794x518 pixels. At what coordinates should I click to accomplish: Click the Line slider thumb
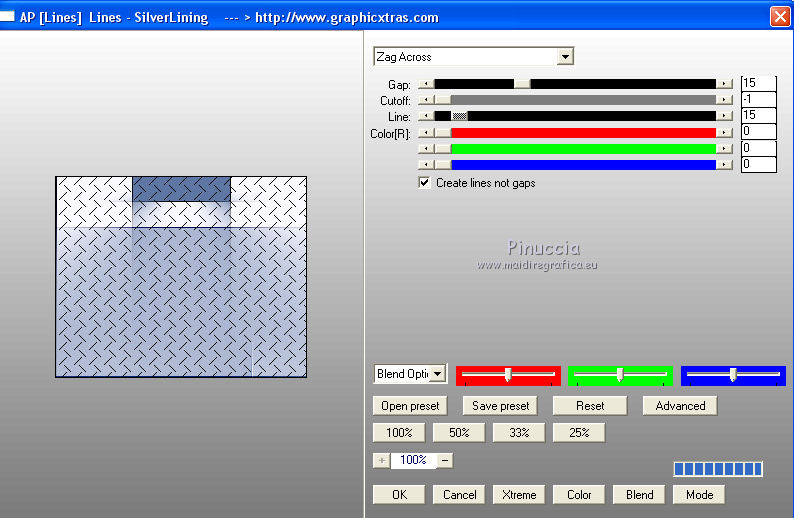click(x=459, y=116)
